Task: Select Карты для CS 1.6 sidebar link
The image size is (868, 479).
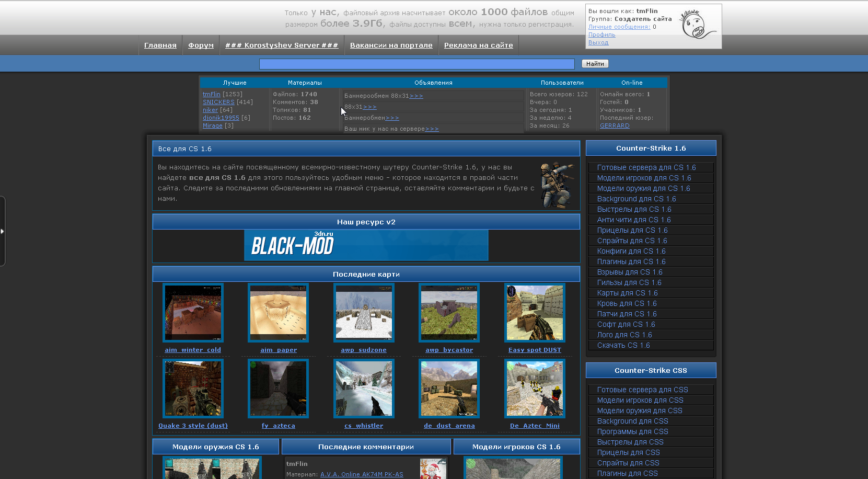Action: point(627,293)
